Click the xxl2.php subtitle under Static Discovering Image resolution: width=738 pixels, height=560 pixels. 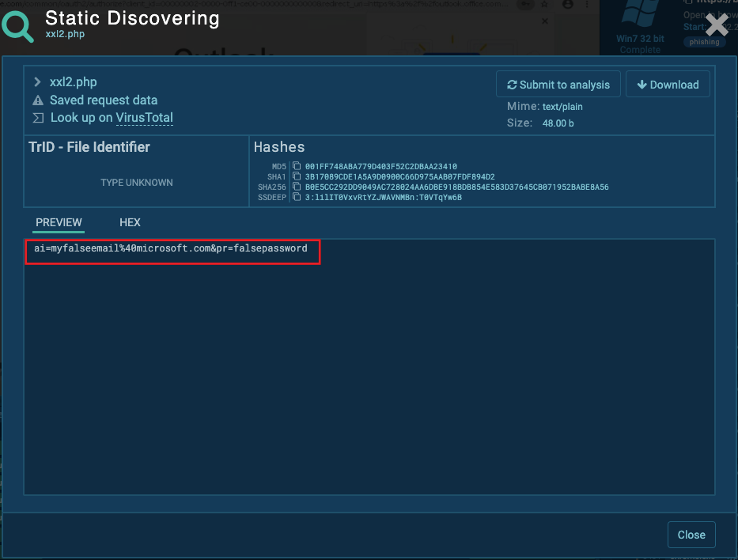65,34
